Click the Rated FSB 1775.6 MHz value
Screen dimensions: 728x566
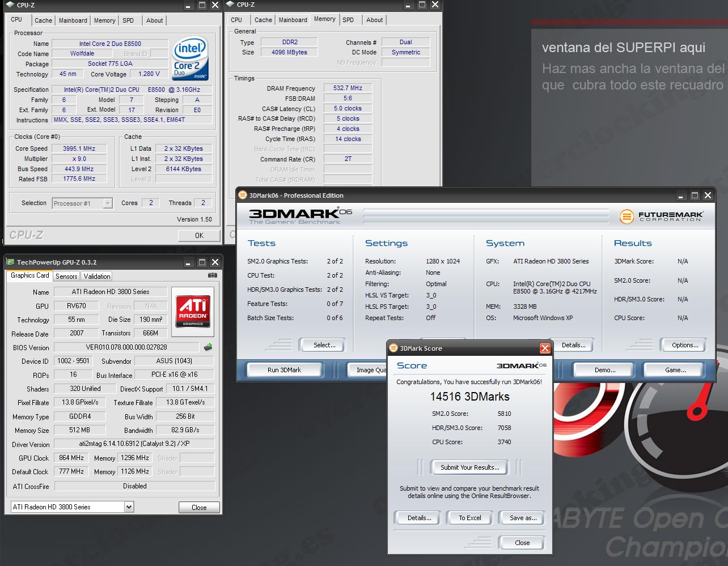click(79, 178)
